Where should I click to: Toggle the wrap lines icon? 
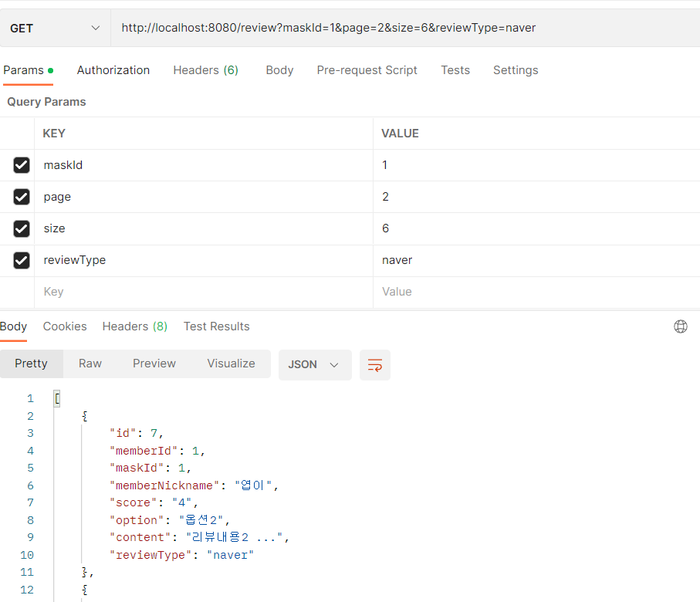coord(375,365)
